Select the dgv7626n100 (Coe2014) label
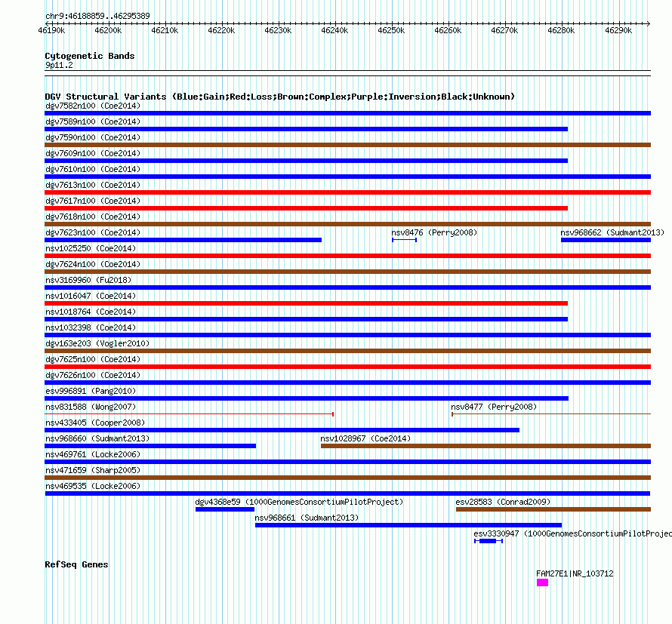The image size is (672, 624). click(x=93, y=375)
